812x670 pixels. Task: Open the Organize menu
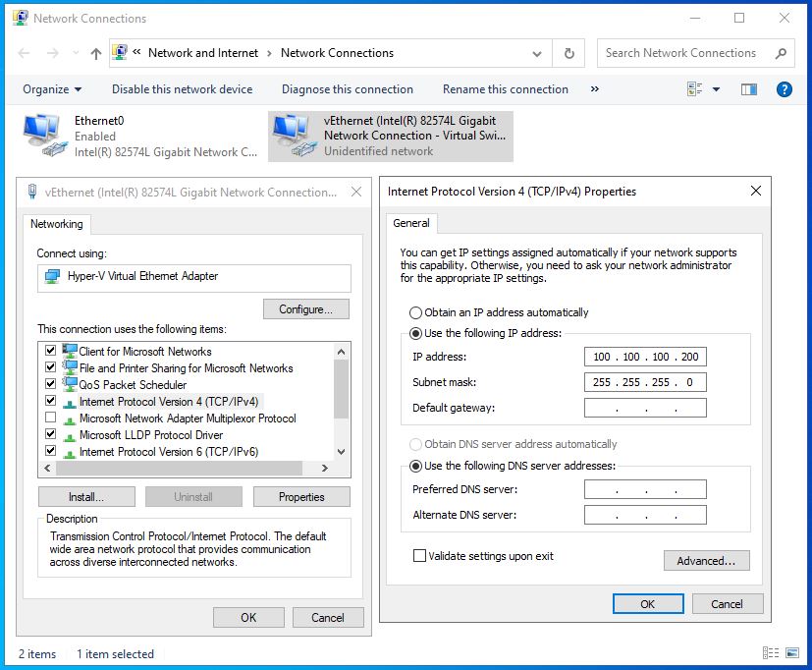tap(52, 89)
